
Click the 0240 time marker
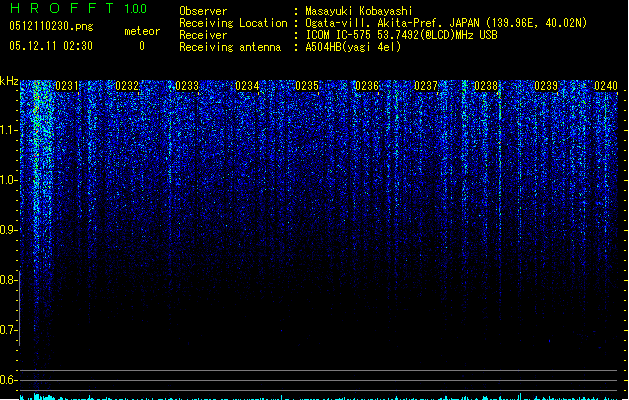tap(606, 86)
